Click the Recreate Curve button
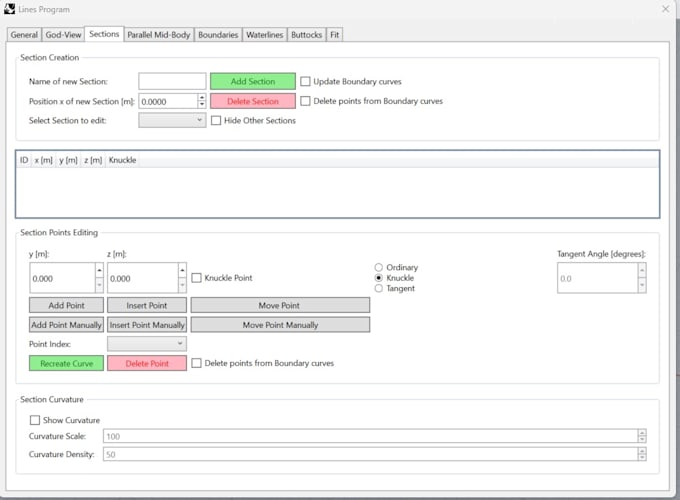 click(x=66, y=363)
